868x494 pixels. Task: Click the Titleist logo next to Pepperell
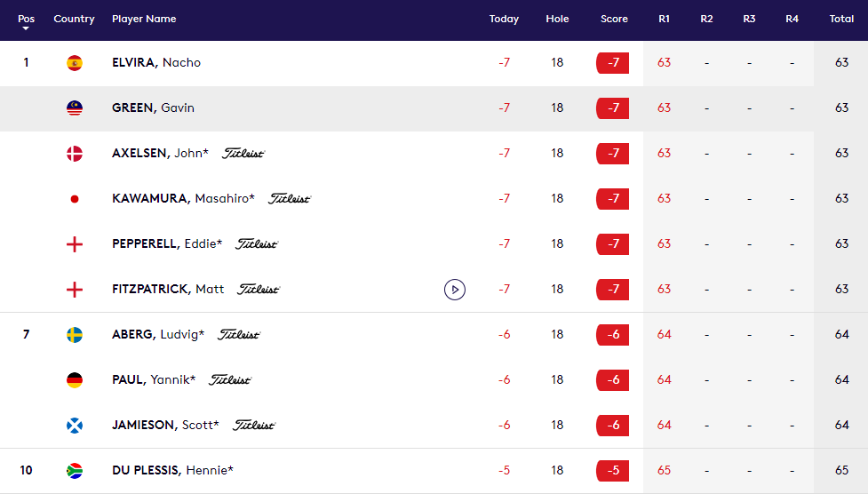coord(257,244)
